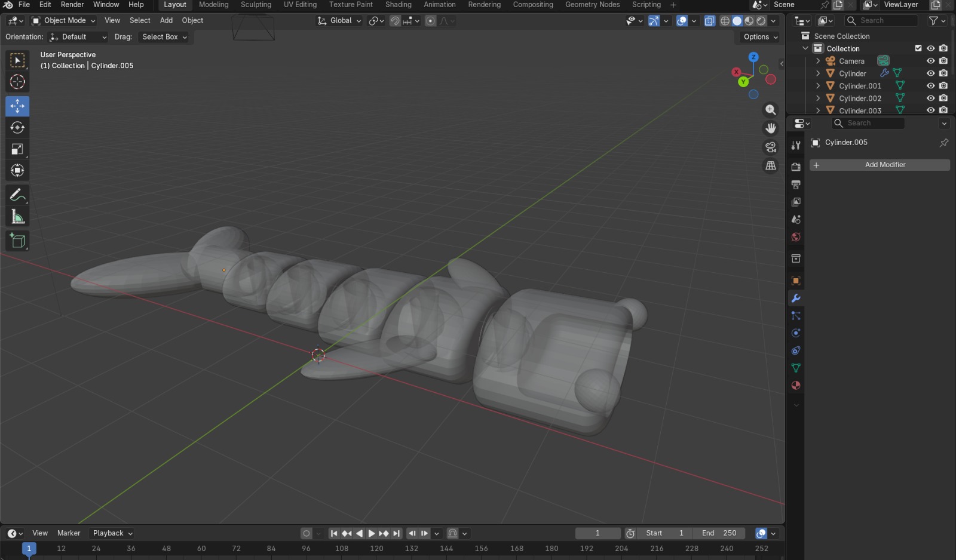Switch to the Sculpting workspace tab
Image resolution: width=956 pixels, height=560 pixels.
tap(256, 5)
